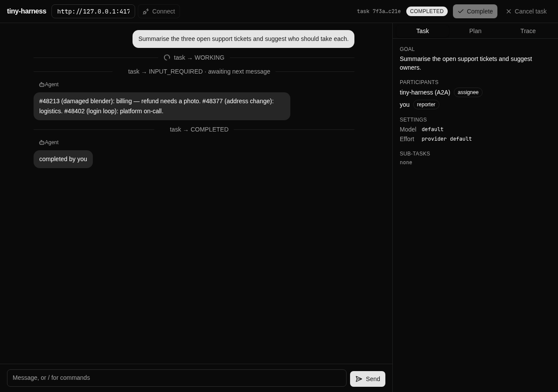This screenshot has width=558, height=392.
Task: Click the Effort value 'provider default'
Action: 446,139
